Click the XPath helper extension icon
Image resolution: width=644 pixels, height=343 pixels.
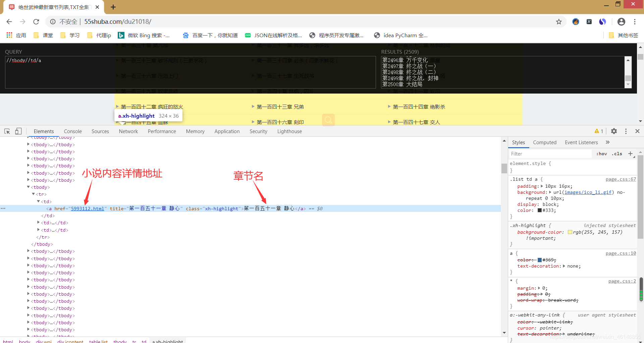click(x=589, y=21)
